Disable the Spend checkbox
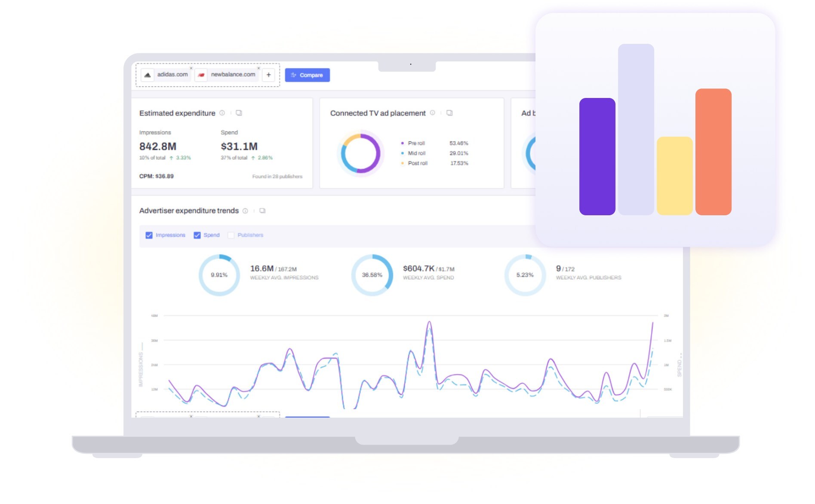 pos(197,235)
